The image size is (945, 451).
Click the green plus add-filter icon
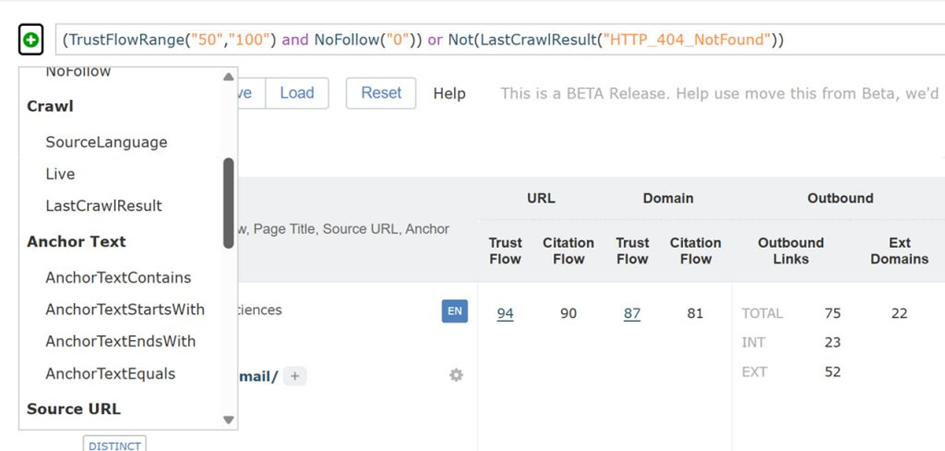coord(31,41)
